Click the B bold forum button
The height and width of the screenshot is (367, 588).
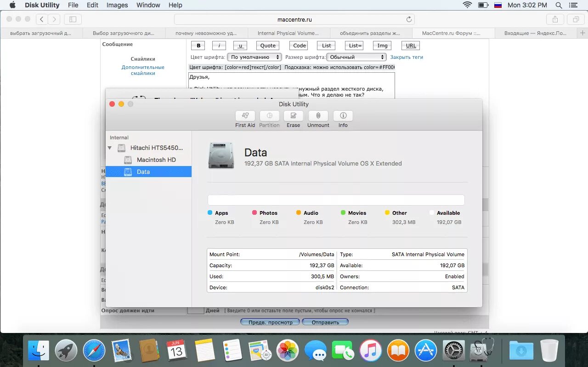[x=198, y=46]
